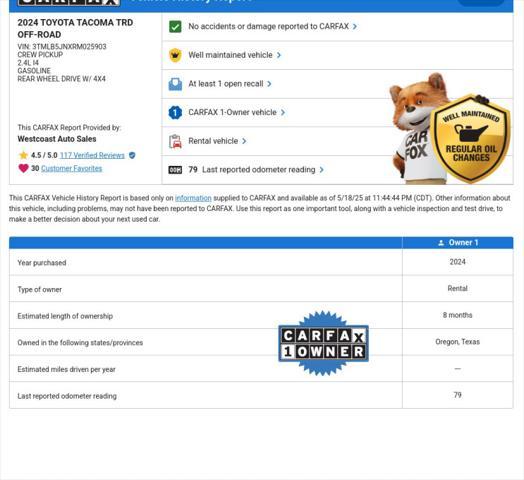Click the rental vehicle clipboard icon

[175, 141]
